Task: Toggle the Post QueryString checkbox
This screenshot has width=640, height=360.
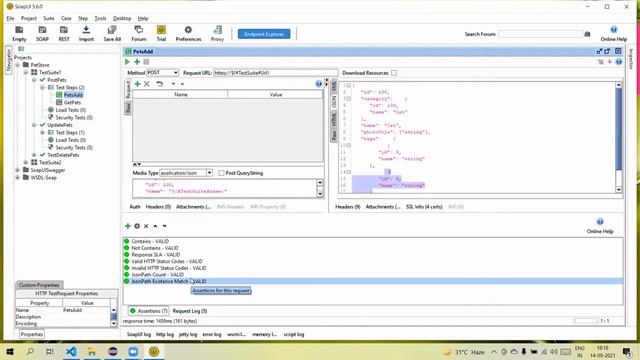Action: tap(221, 173)
